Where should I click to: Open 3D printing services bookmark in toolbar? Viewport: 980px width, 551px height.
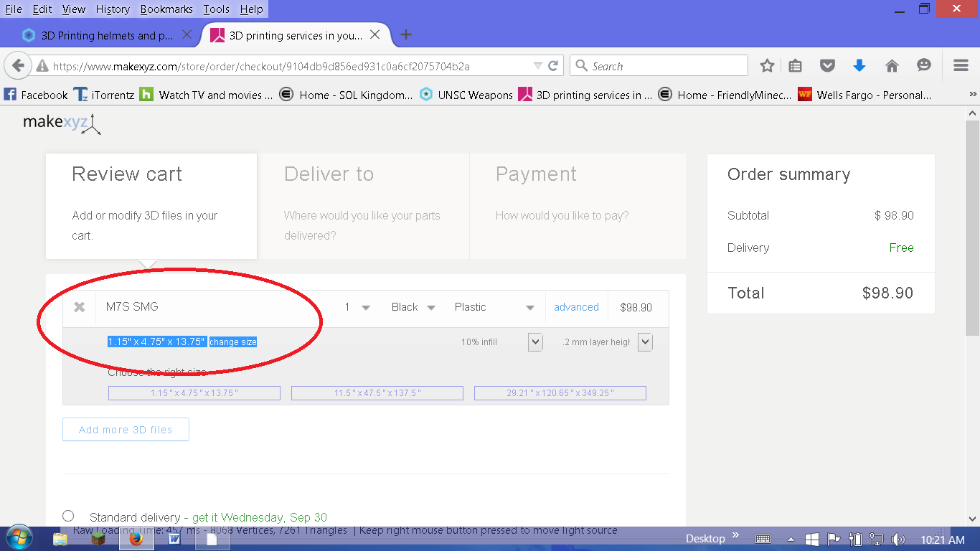(x=585, y=95)
